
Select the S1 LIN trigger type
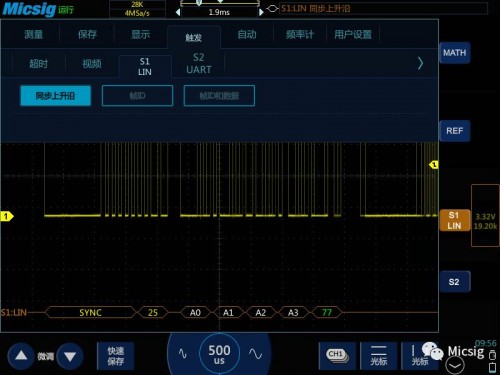145,66
